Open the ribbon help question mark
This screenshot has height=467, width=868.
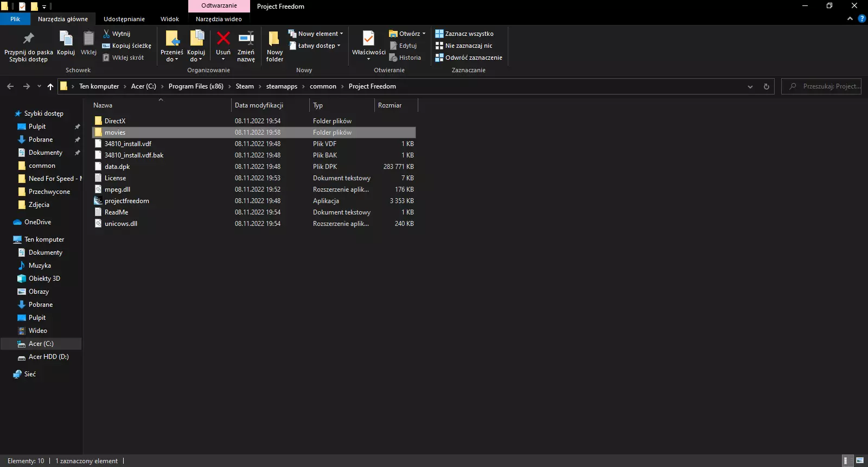coord(862,18)
